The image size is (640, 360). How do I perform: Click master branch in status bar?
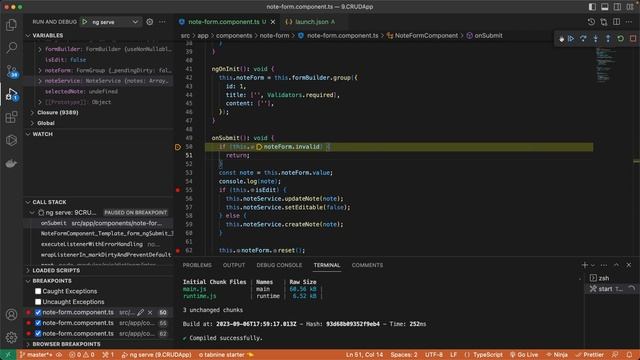coord(37,355)
